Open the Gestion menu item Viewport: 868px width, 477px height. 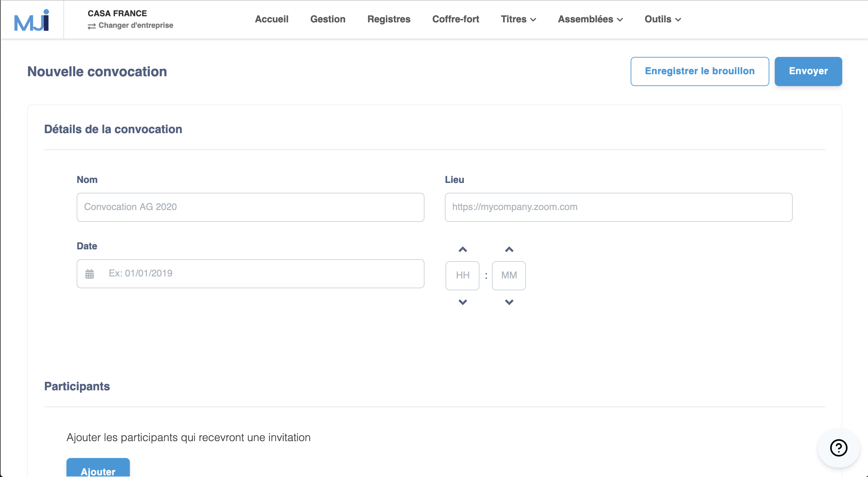[328, 19]
